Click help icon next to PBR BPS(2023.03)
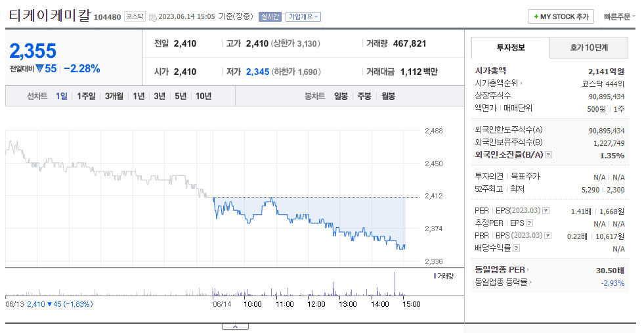 click(x=548, y=236)
